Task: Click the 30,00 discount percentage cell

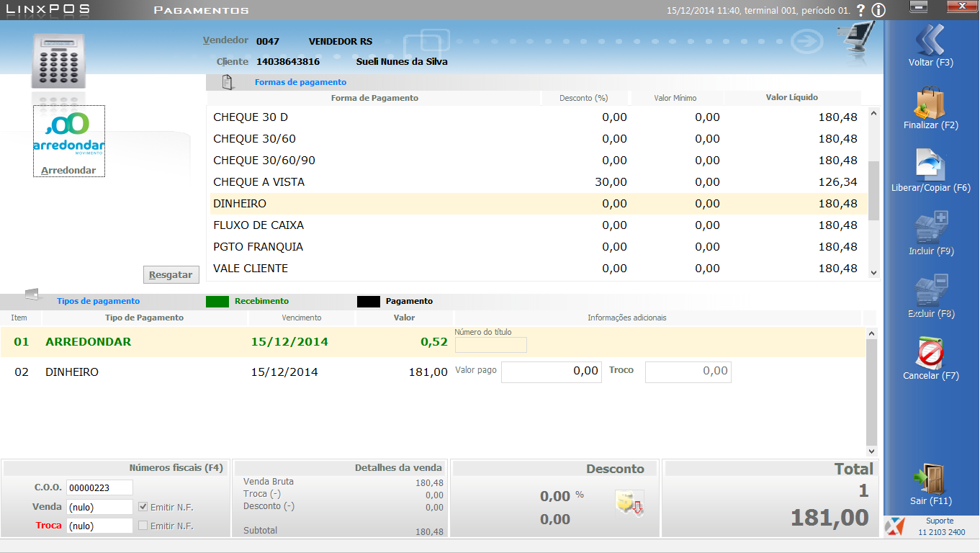Action: 611,182
